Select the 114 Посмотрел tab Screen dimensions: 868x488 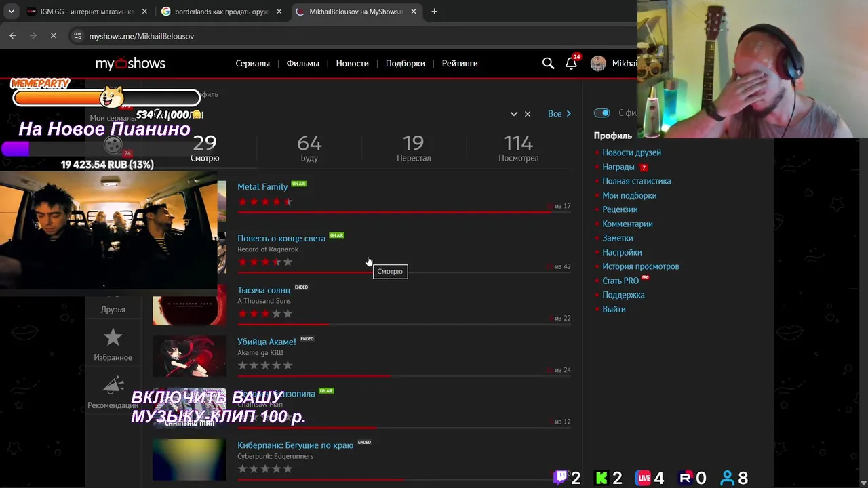pos(519,148)
